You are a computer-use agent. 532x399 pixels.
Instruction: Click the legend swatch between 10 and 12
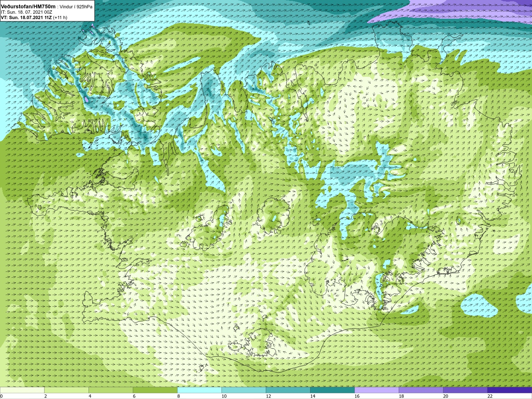[244, 390]
